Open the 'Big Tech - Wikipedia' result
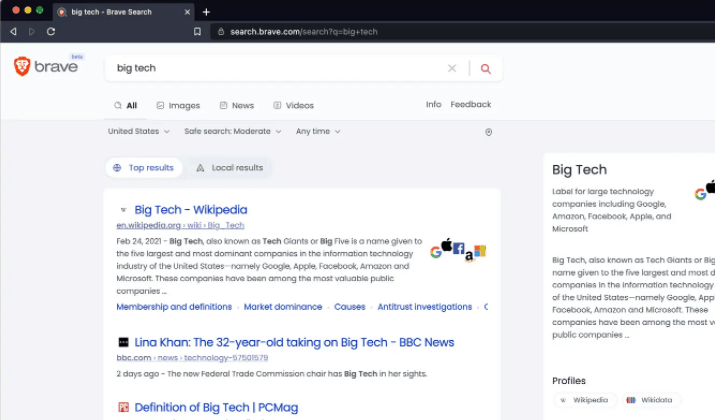This screenshot has width=715, height=420. pos(191,210)
